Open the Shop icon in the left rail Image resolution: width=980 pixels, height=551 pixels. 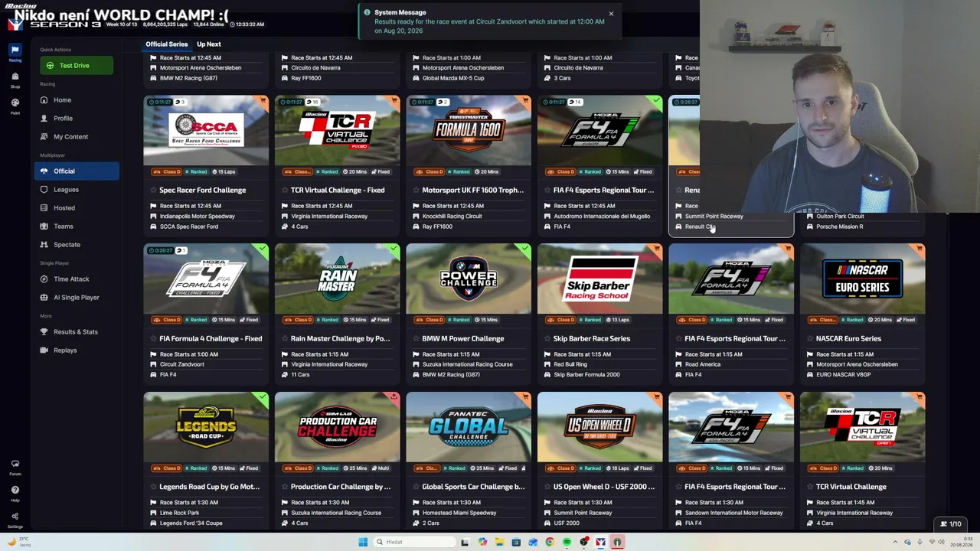15,78
